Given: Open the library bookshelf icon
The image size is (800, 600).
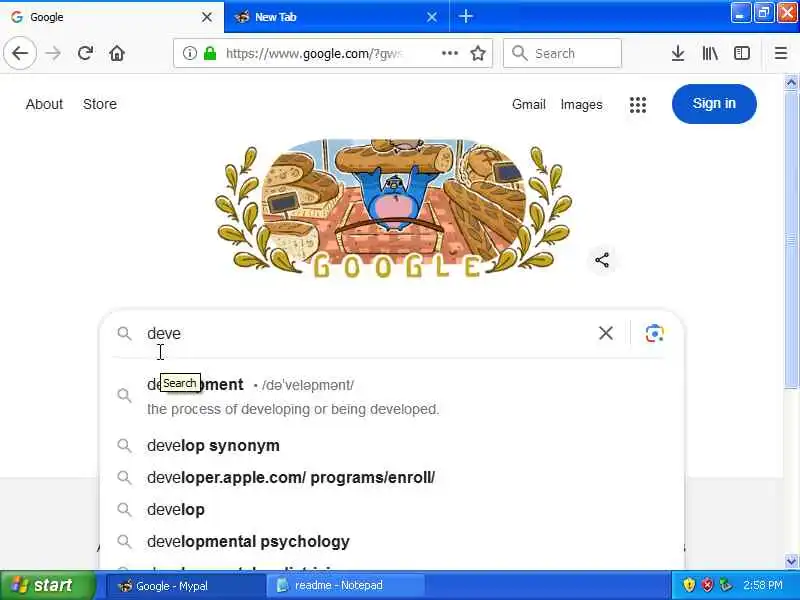Looking at the screenshot, I should point(710,53).
